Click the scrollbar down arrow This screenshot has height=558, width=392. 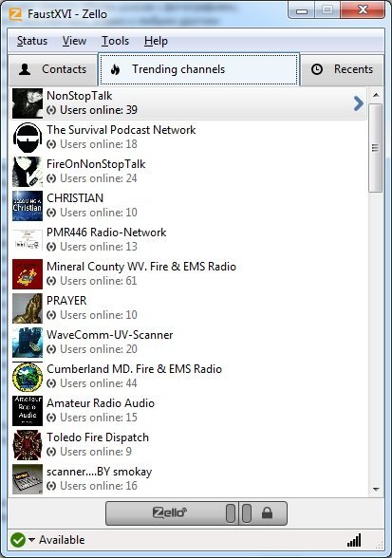pos(376,490)
